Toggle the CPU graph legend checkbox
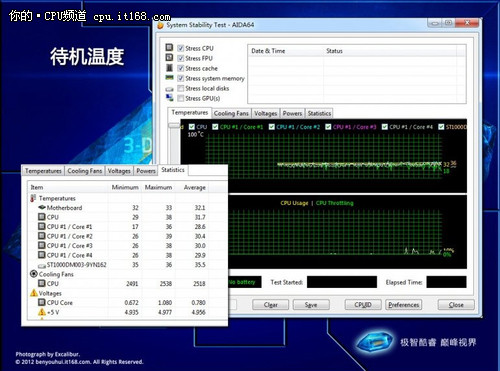500x371 pixels. coord(192,127)
